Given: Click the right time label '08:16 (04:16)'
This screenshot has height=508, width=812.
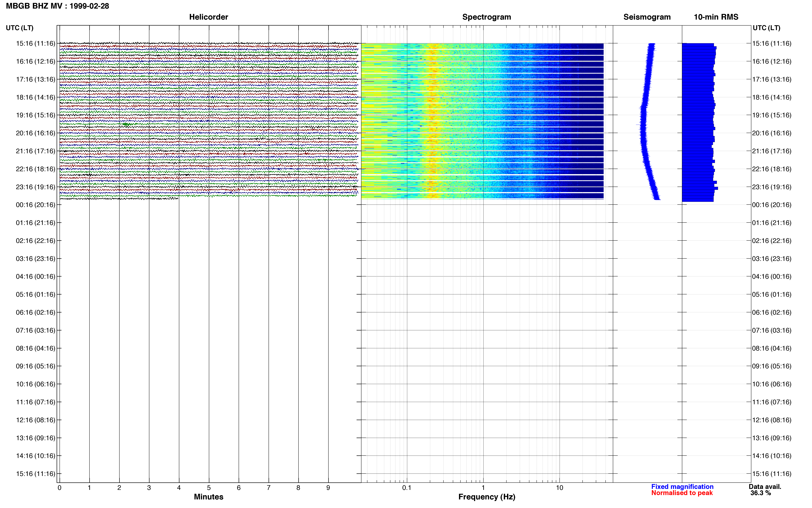Looking at the screenshot, I should 772,348.
